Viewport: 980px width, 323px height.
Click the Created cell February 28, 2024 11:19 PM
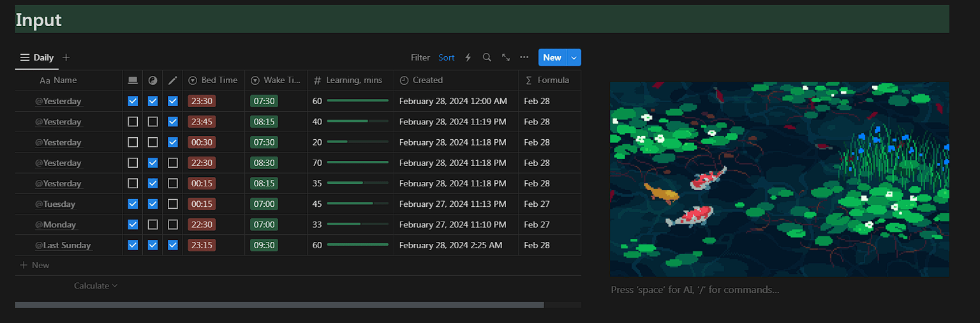[x=453, y=121]
